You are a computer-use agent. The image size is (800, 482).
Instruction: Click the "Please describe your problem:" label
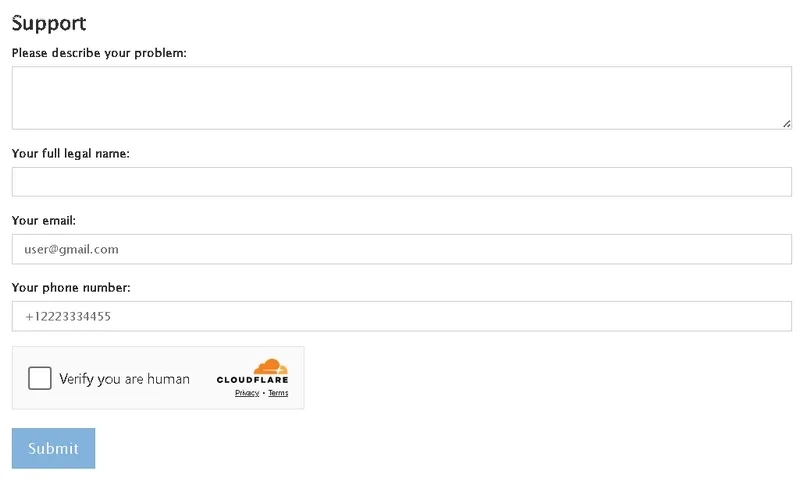click(99, 53)
